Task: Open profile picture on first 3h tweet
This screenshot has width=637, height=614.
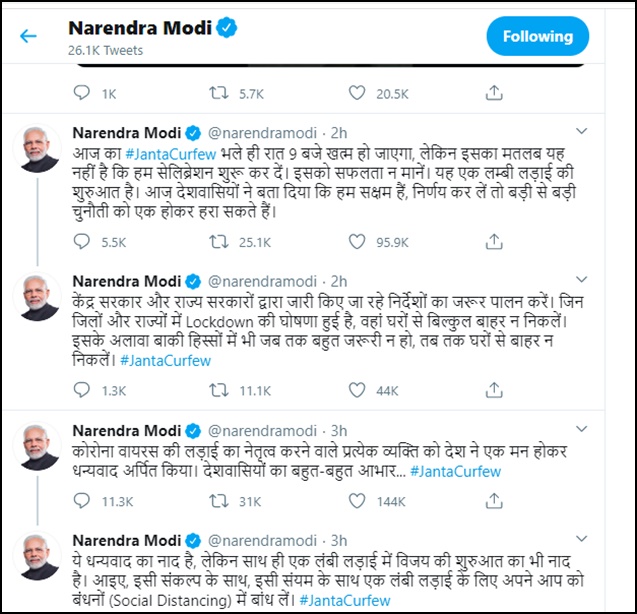Action: pos(37,447)
